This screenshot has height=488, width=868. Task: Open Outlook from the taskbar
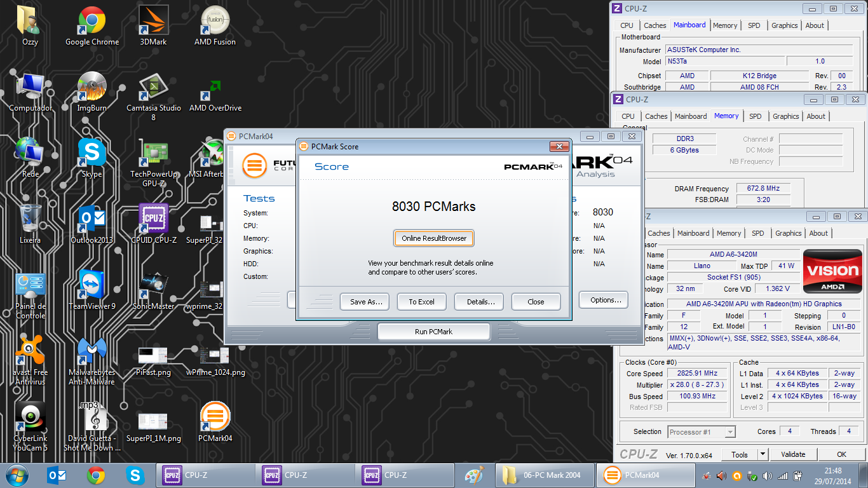[57, 475]
